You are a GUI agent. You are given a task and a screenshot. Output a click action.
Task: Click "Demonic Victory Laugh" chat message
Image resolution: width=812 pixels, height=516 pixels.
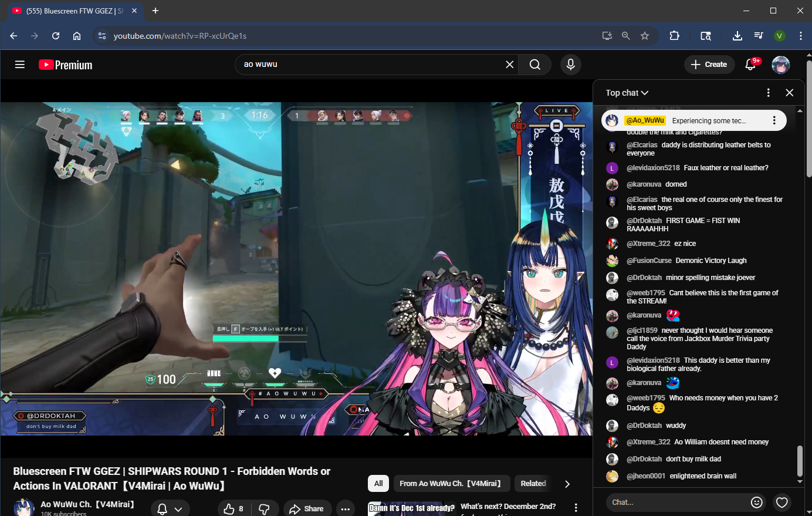[711, 261]
